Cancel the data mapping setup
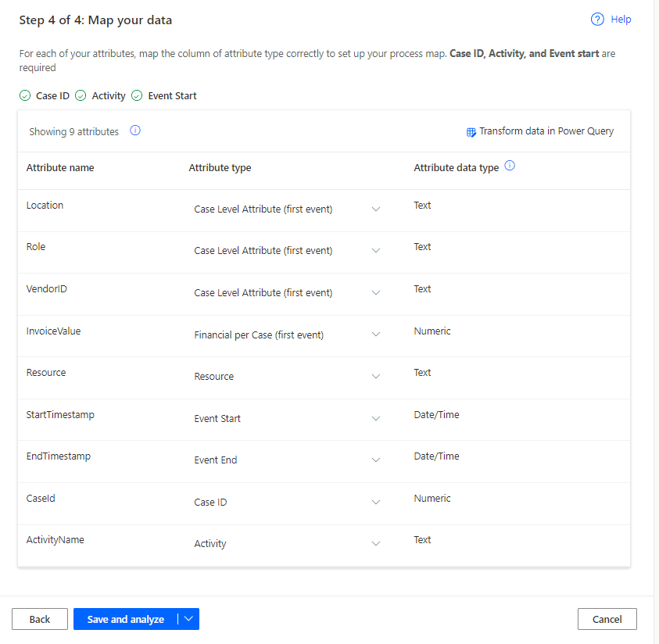This screenshot has height=644, width=659. click(x=607, y=618)
